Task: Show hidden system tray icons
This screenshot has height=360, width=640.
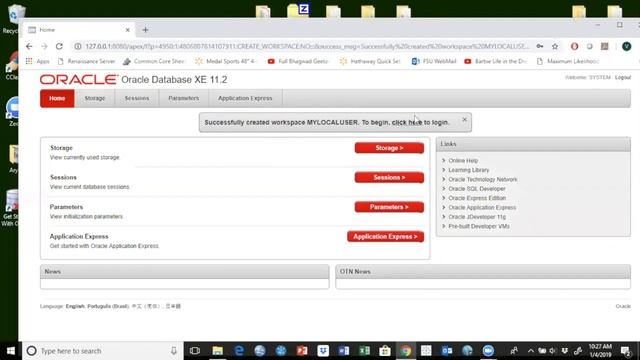Action: [x=531, y=351]
